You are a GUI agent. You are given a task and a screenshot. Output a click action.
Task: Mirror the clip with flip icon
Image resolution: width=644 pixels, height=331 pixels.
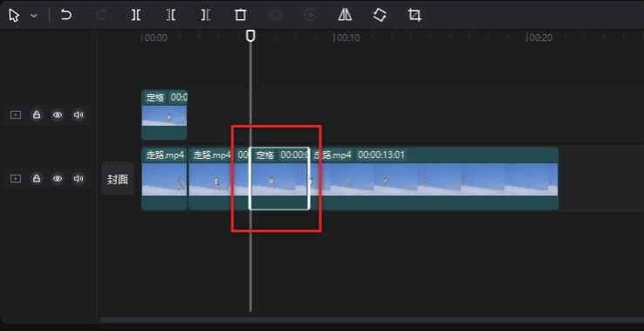[x=345, y=15]
